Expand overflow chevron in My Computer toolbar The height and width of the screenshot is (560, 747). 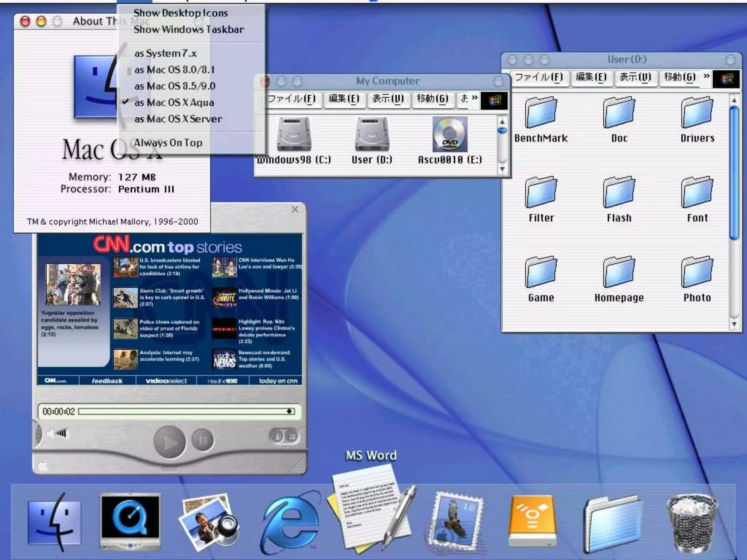pyautogui.click(x=474, y=98)
